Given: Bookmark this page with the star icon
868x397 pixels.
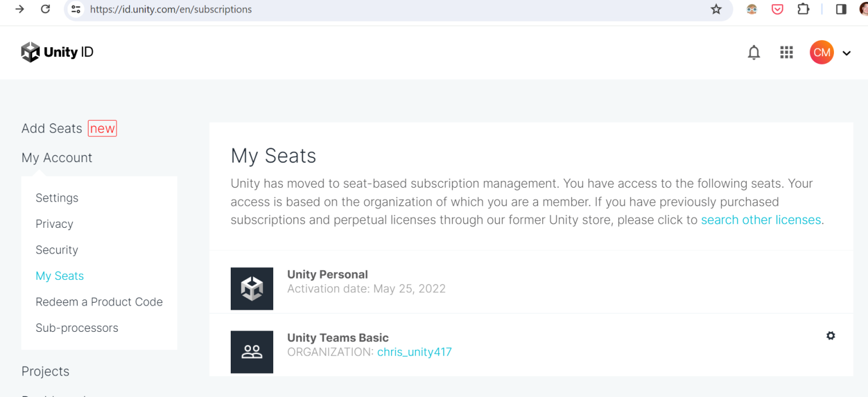Looking at the screenshot, I should pyautogui.click(x=716, y=10).
